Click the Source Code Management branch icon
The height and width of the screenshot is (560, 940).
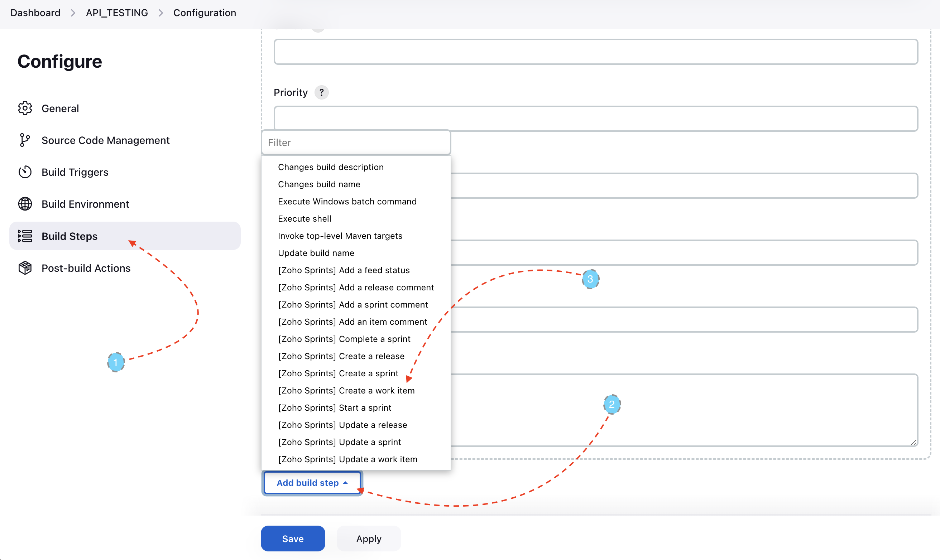(25, 140)
